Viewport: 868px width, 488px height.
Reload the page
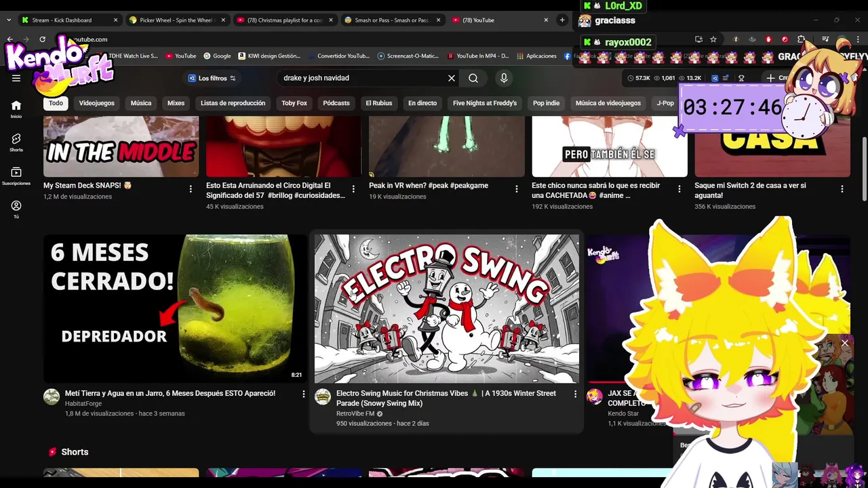pos(42,39)
